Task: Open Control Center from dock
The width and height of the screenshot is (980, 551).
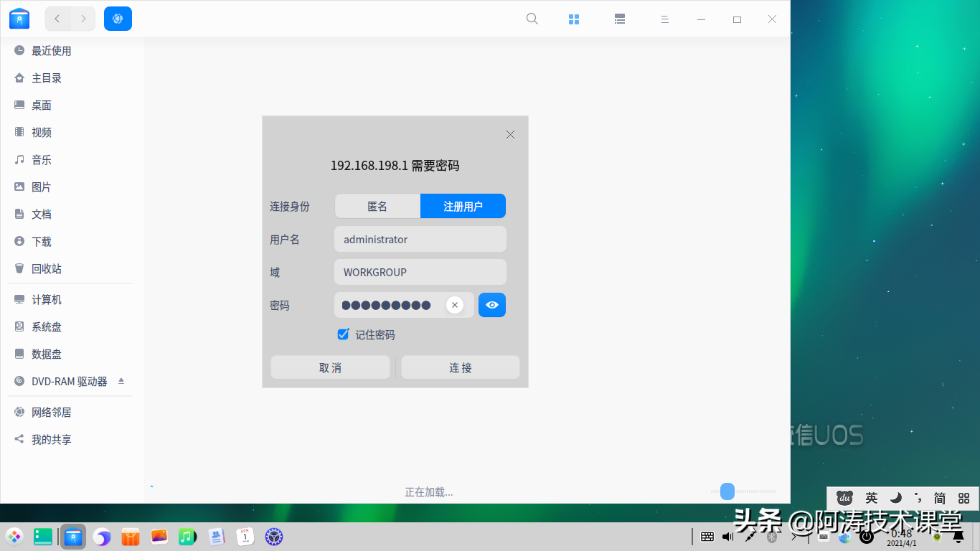Action: [x=274, y=536]
